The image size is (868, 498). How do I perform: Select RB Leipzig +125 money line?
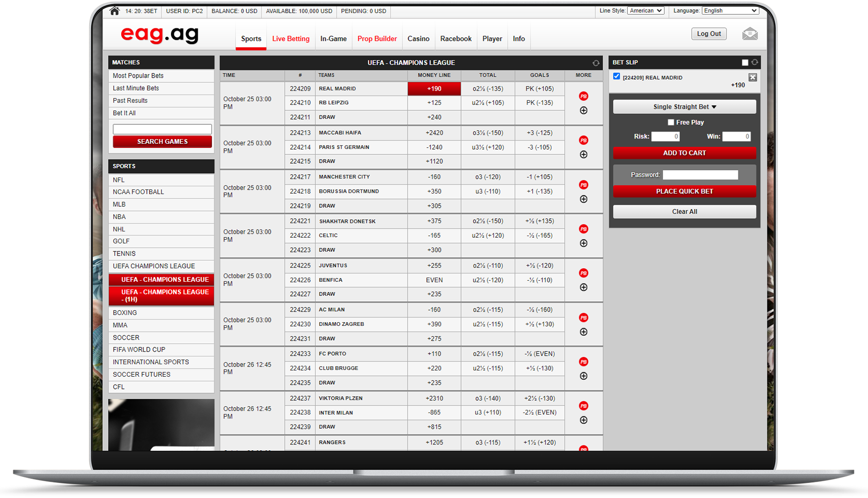click(x=434, y=103)
